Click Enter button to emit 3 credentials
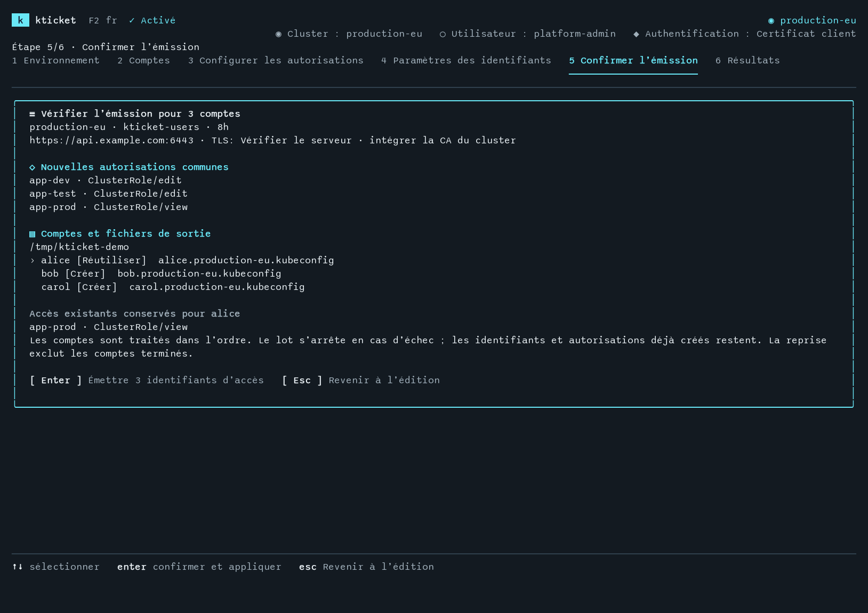The image size is (868, 613). coord(147,381)
